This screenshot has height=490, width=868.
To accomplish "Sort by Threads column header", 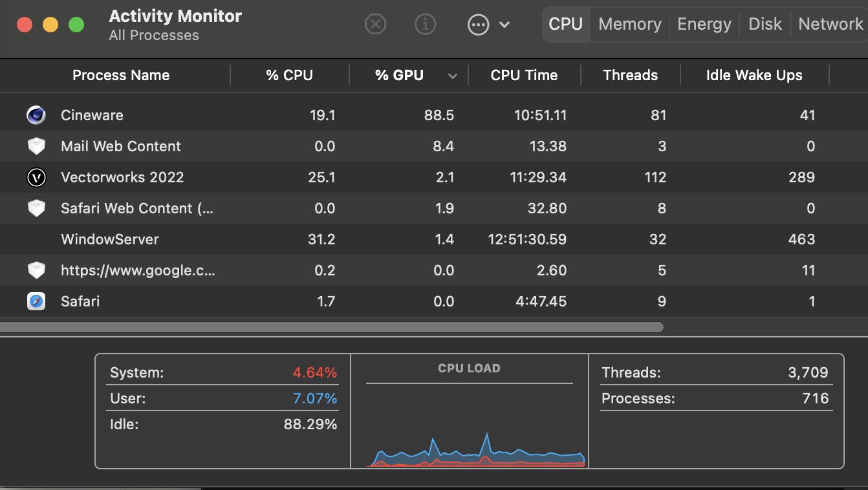I will coord(631,75).
